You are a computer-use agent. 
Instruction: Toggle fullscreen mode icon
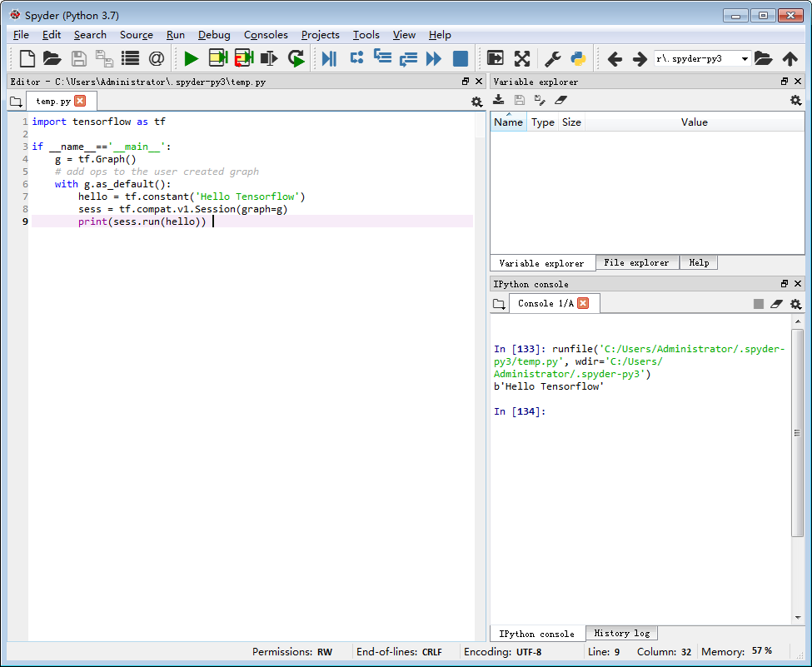click(x=522, y=58)
